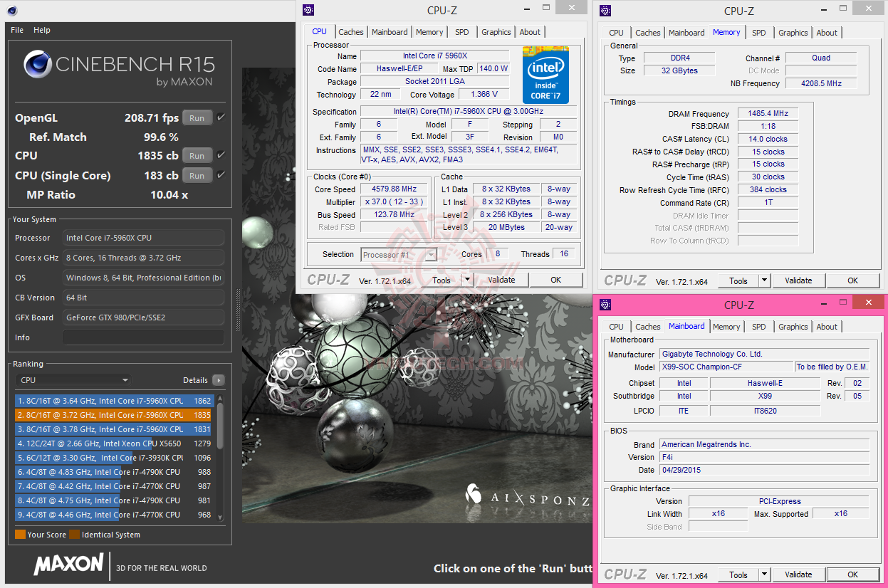This screenshot has width=888, height=588.
Task: Select CPU tab in the Memory CPU-Z window
Action: 617,33
